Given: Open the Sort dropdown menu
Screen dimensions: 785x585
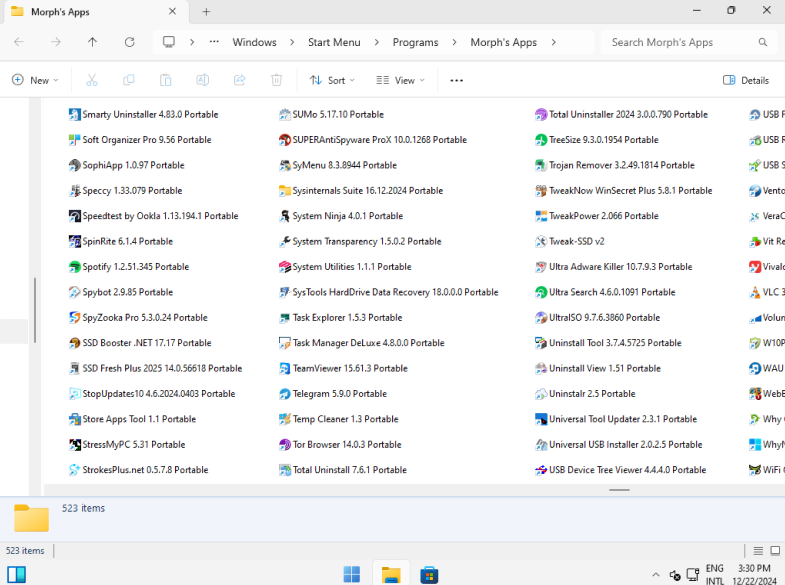Looking at the screenshot, I should tap(332, 80).
